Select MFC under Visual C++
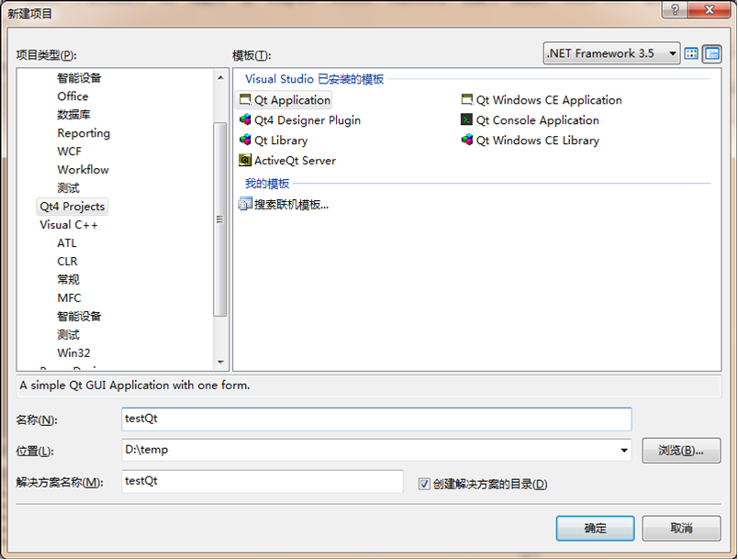 (69, 297)
